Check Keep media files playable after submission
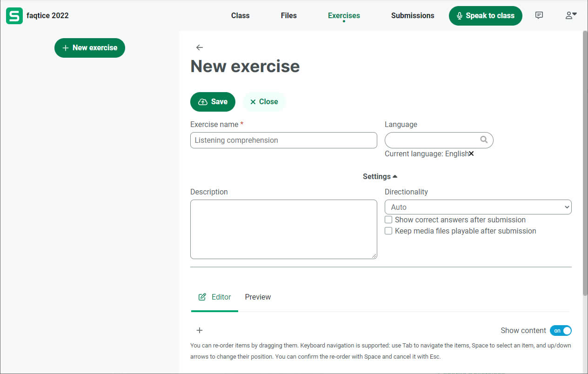Image resolution: width=588 pixels, height=374 pixels. pyautogui.click(x=388, y=231)
